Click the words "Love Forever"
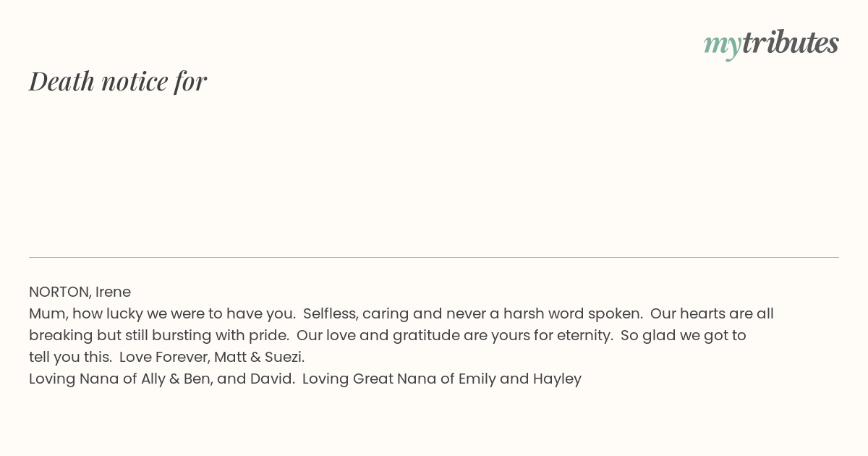Viewport: 868px width, 456px height. 163,358
